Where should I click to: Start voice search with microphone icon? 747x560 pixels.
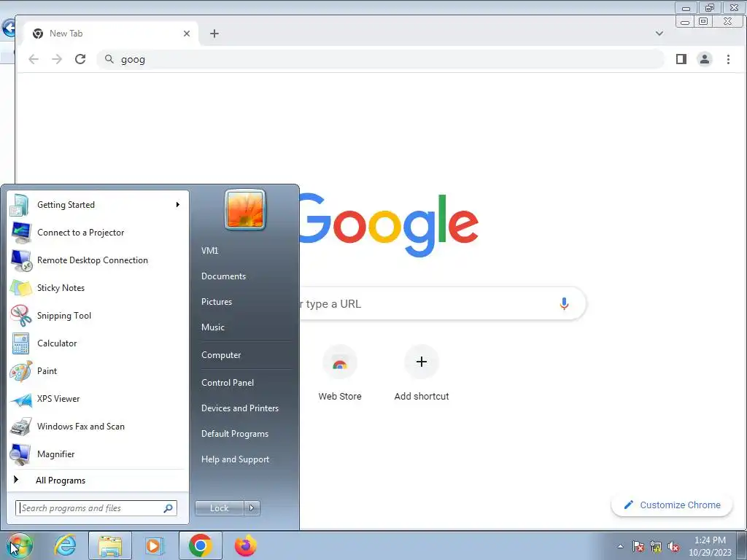point(564,304)
